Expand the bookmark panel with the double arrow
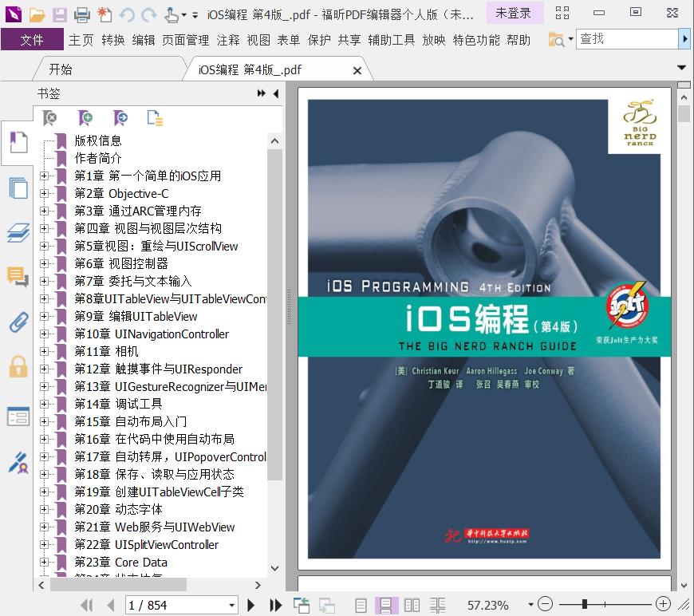Image resolution: width=694 pixels, height=616 pixels. [x=262, y=93]
